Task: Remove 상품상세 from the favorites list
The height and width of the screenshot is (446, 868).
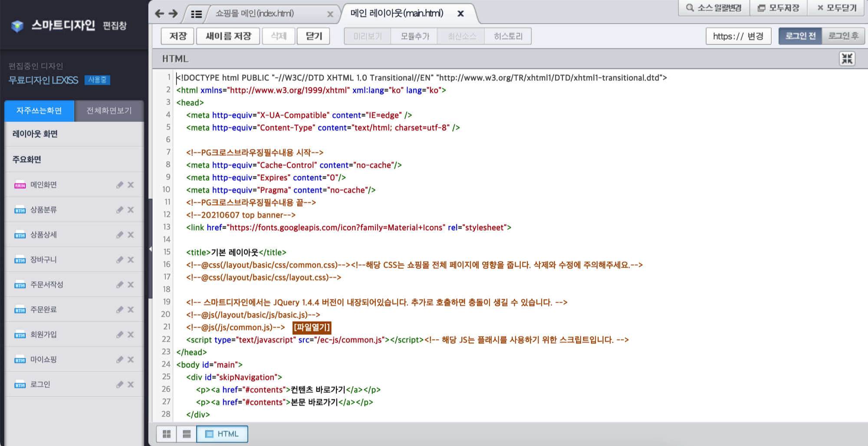Action: (x=131, y=235)
